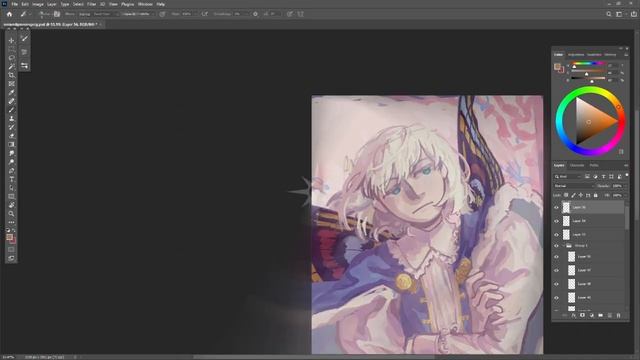Switch to the Paths tab
The image size is (640, 360).
point(594,165)
